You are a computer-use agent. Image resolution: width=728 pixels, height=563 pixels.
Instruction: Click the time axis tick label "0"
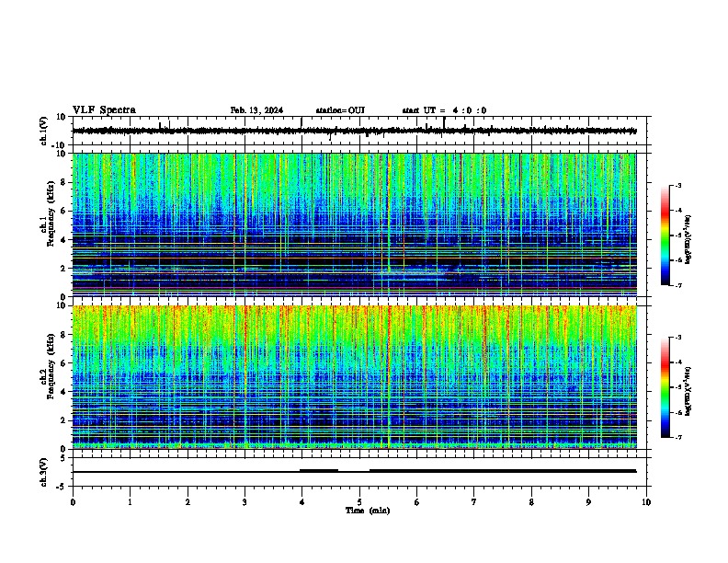73,502
